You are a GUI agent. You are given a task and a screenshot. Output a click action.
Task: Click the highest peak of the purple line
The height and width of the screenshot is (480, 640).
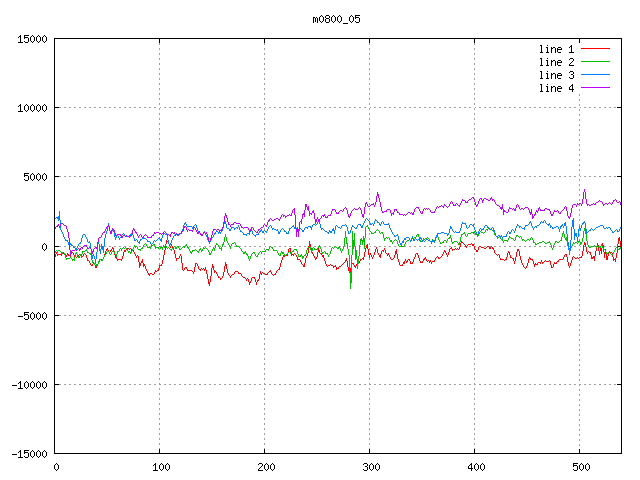(584, 190)
